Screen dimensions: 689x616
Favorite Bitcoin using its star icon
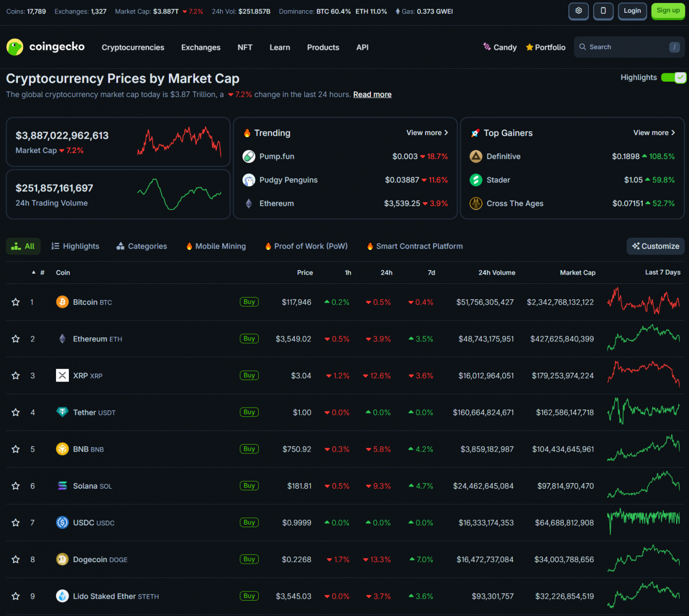[15, 302]
